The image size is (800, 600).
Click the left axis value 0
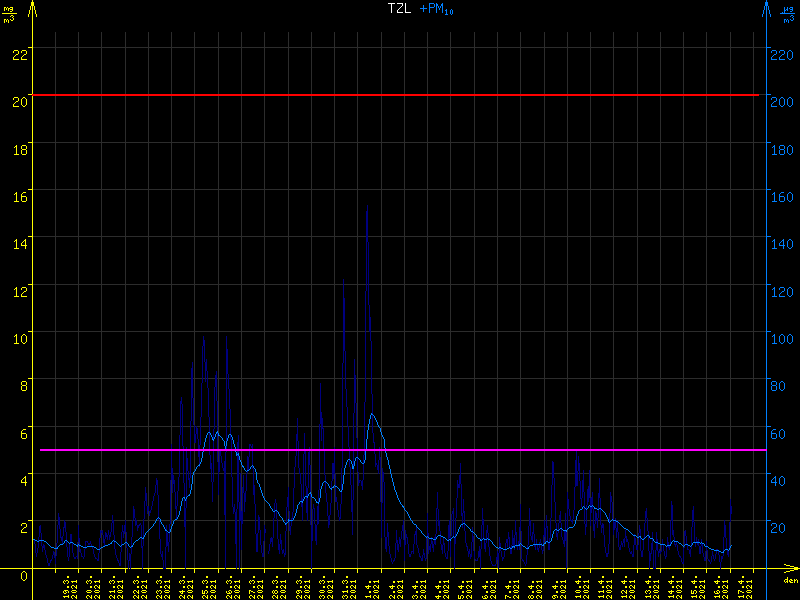point(24,575)
